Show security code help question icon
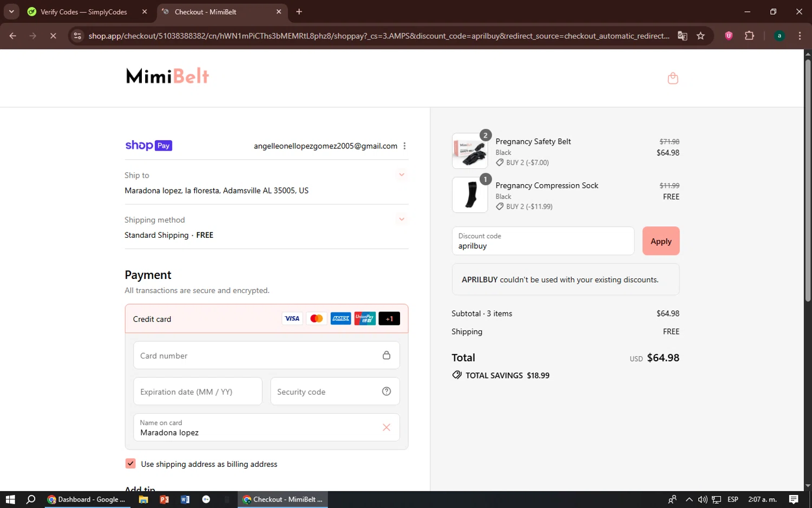Image resolution: width=812 pixels, height=508 pixels. pyautogui.click(x=387, y=392)
